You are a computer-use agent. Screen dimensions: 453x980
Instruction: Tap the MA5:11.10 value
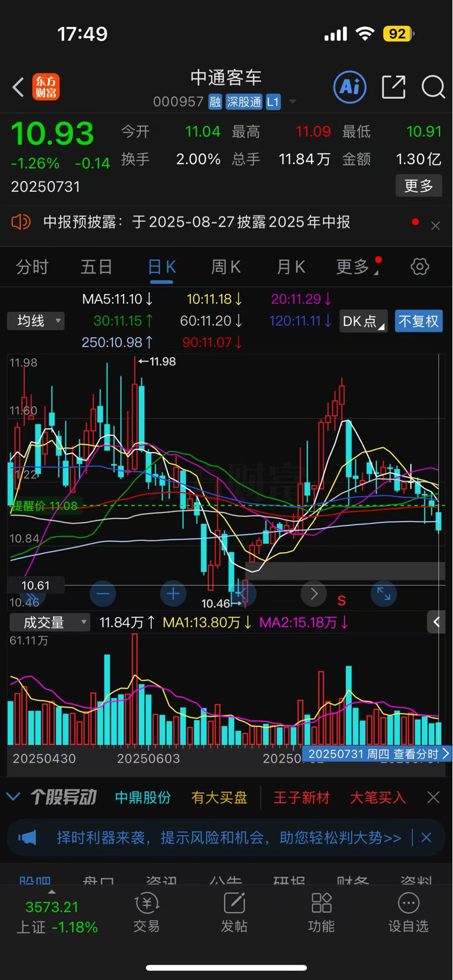tap(118, 299)
